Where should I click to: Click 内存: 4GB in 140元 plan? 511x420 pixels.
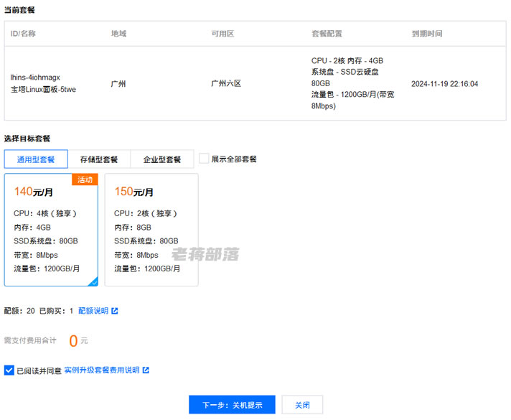tap(32, 228)
